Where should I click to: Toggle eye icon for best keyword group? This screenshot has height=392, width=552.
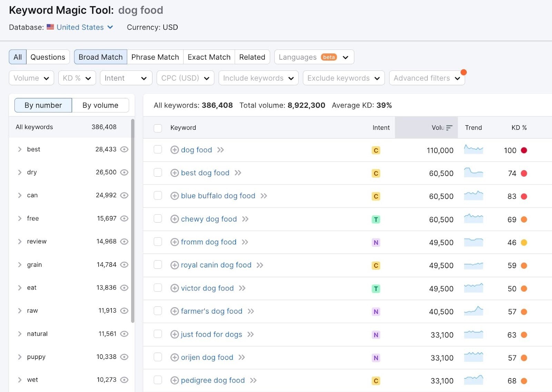124,149
